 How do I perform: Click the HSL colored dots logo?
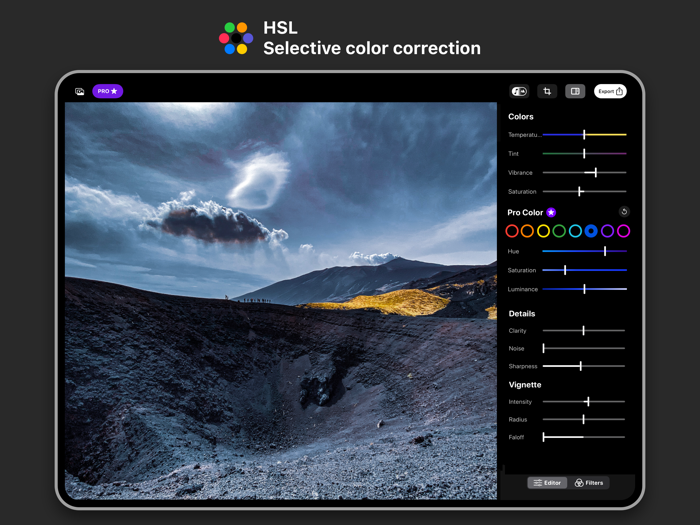pos(236,38)
